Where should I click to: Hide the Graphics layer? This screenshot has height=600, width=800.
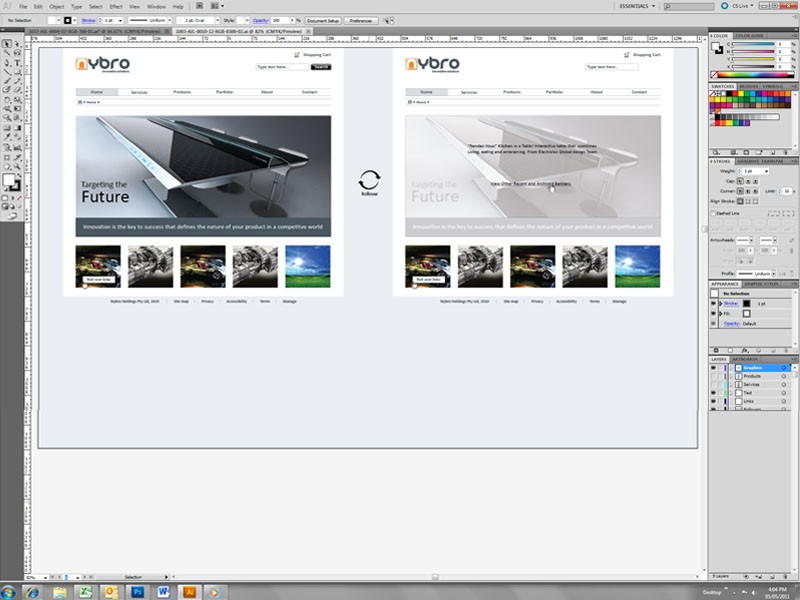pos(713,368)
